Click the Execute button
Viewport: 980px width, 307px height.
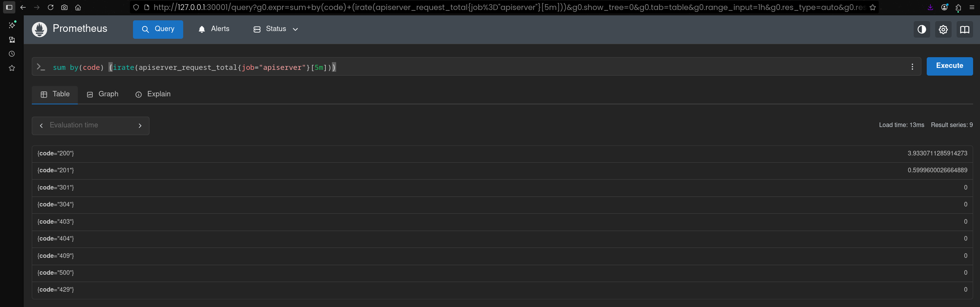[950, 66]
